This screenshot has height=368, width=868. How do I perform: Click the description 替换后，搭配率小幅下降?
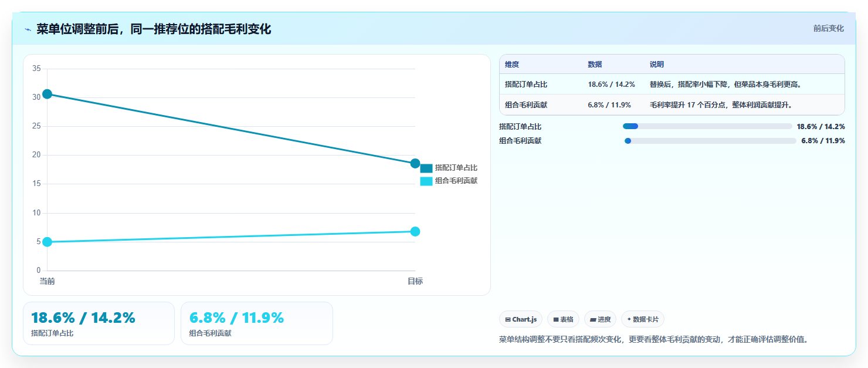[725, 85]
